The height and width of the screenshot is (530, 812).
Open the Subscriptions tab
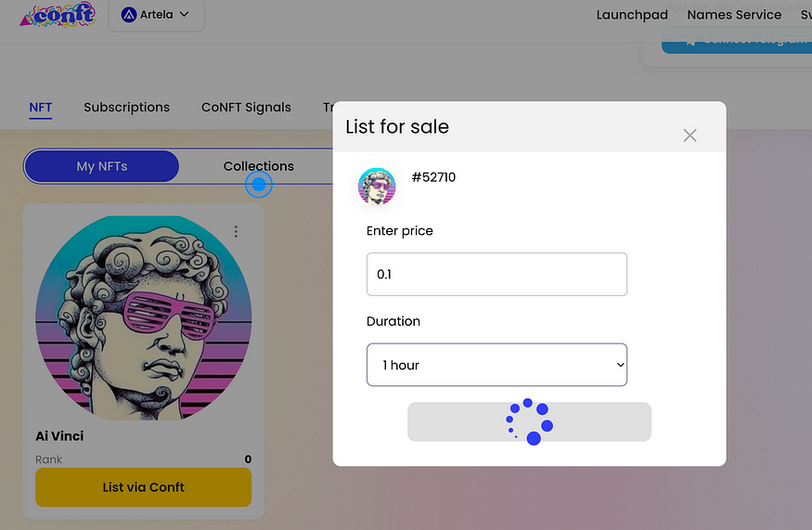(x=127, y=108)
